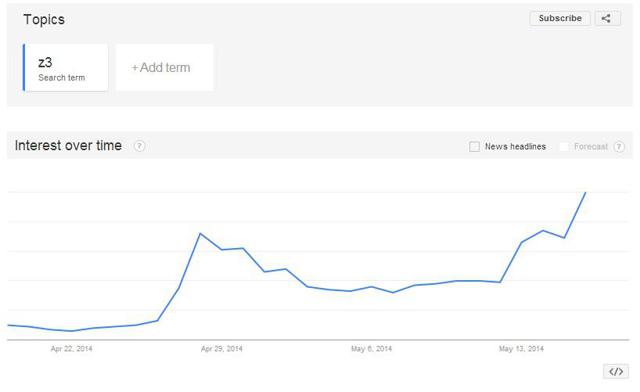Click the May 6, 2014 axis label

coord(371,349)
